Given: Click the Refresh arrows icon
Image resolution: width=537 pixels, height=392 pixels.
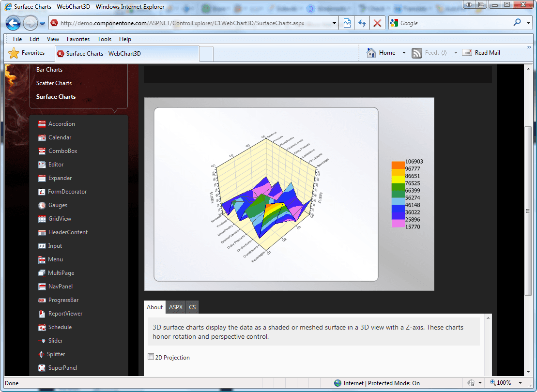Looking at the screenshot, I should pos(362,23).
